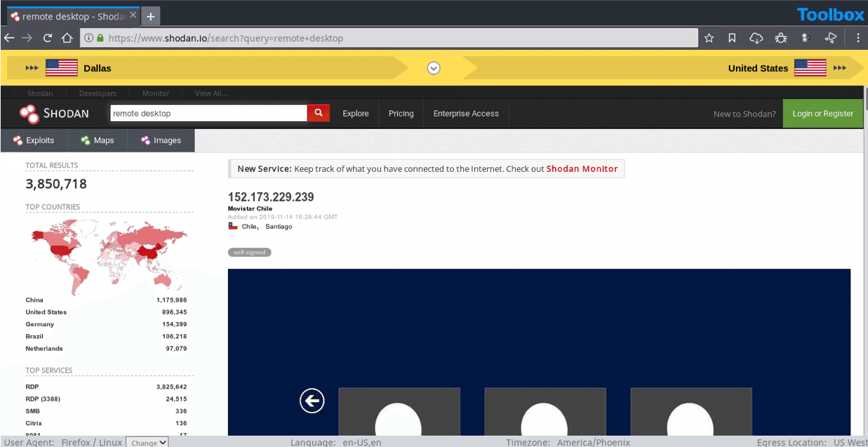This screenshot has height=447, width=868.
Task: Click the Login or Register button
Action: pyautogui.click(x=823, y=114)
